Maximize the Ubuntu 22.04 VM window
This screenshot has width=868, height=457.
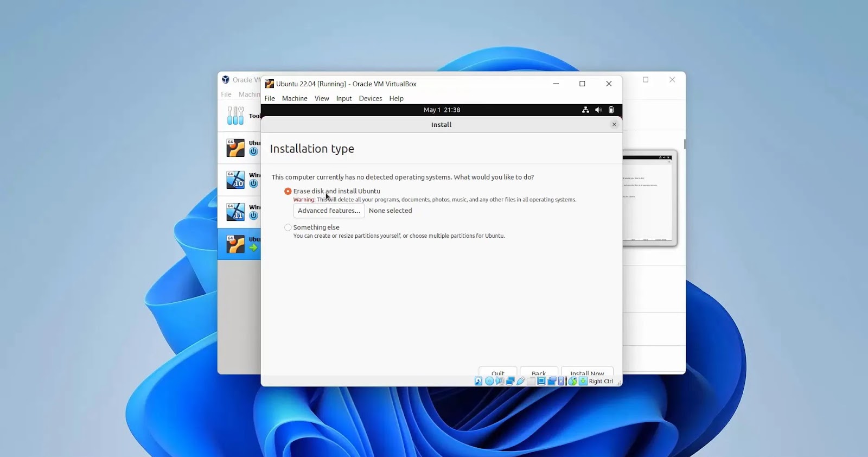tap(582, 84)
